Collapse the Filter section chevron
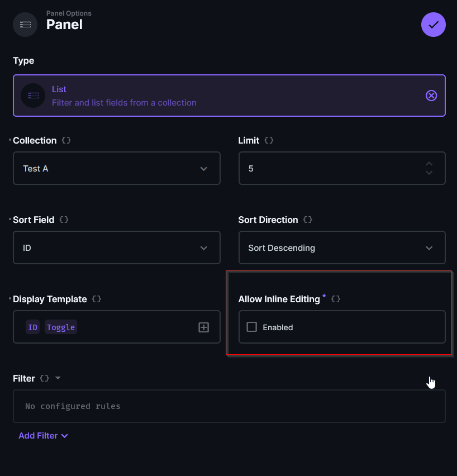 pyautogui.click(x=58, y=378)
